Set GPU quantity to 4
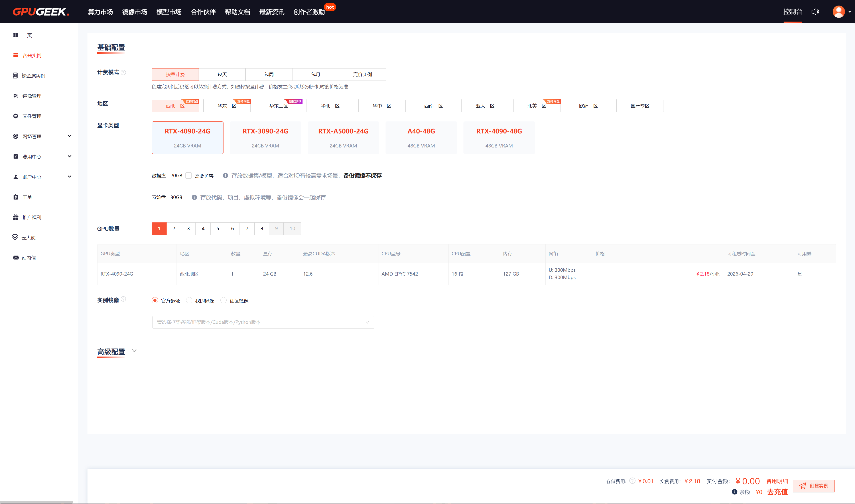The height and width of the screenshot is (504, 855). click(203, 229)
